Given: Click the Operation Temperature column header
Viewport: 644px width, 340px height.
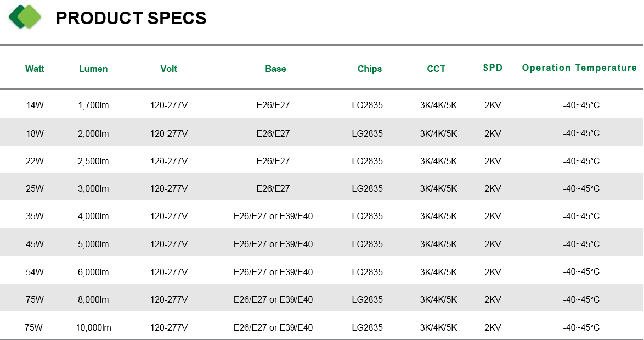Looking at the screenshot, I should click(x=579, y=68).
